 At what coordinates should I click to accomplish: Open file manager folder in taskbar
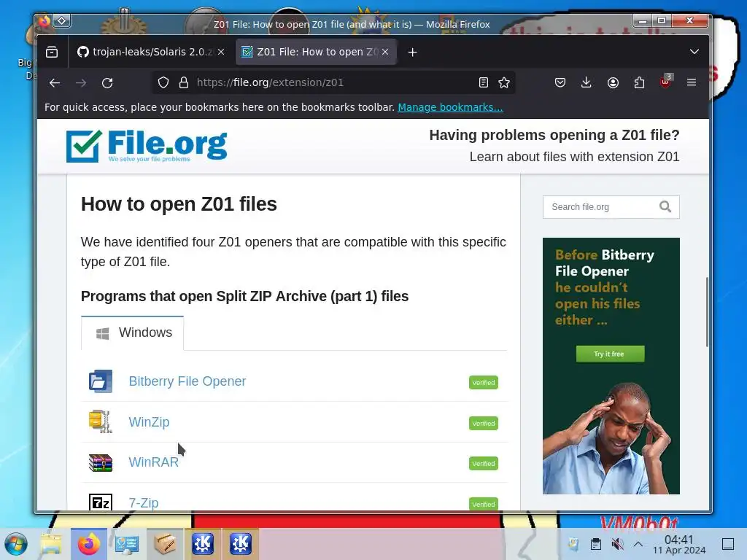pos(51,544)
